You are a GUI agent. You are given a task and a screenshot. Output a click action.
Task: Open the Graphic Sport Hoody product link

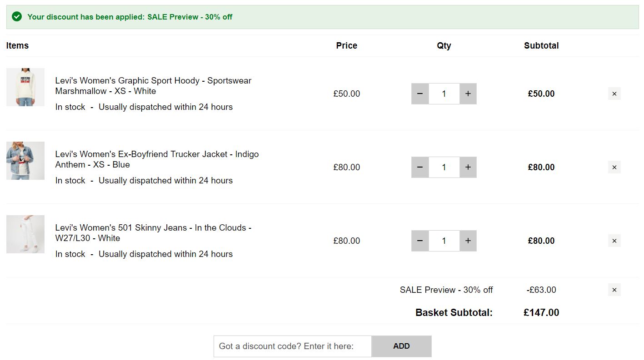tap(153, 86)
